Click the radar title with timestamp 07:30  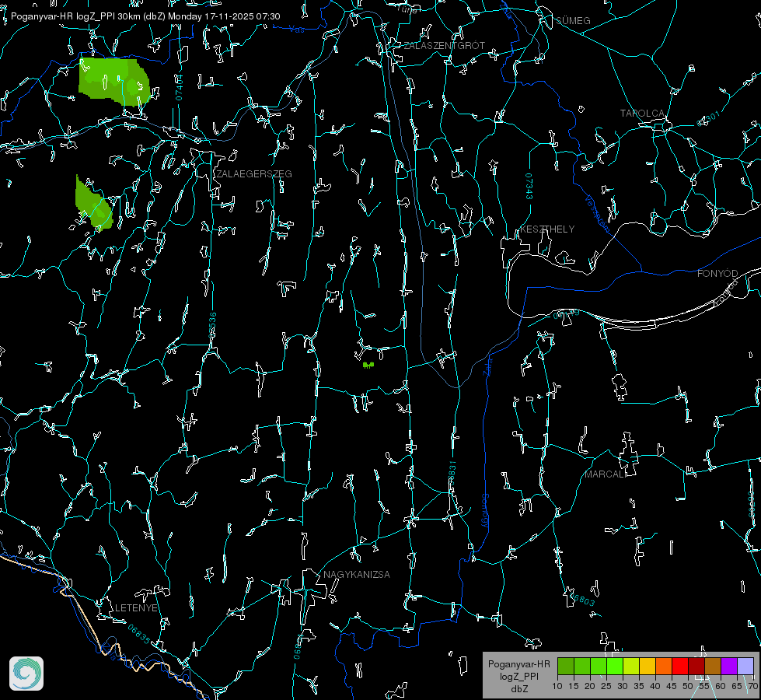coord(145,16)
